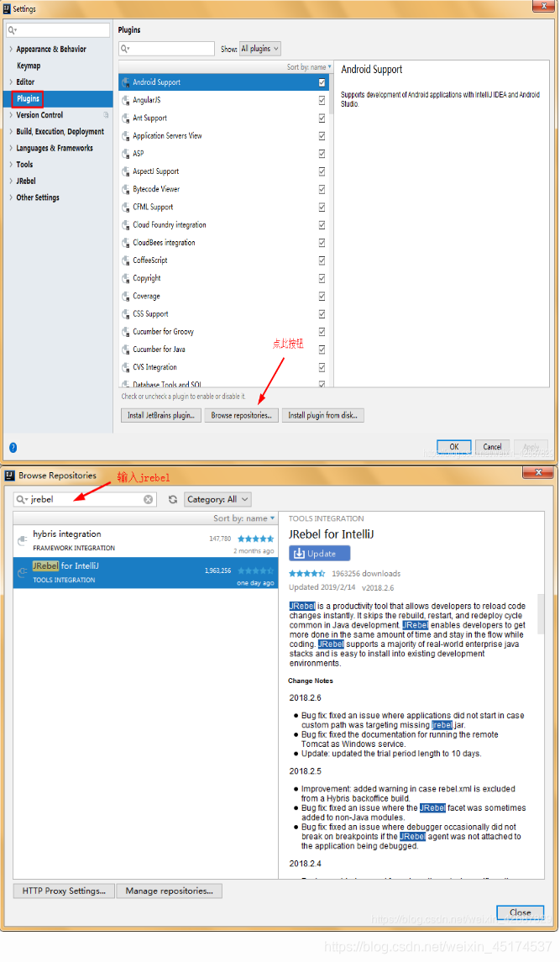
Task: Select Keymap in the settings tree
Action: click(x=29, y=66)
